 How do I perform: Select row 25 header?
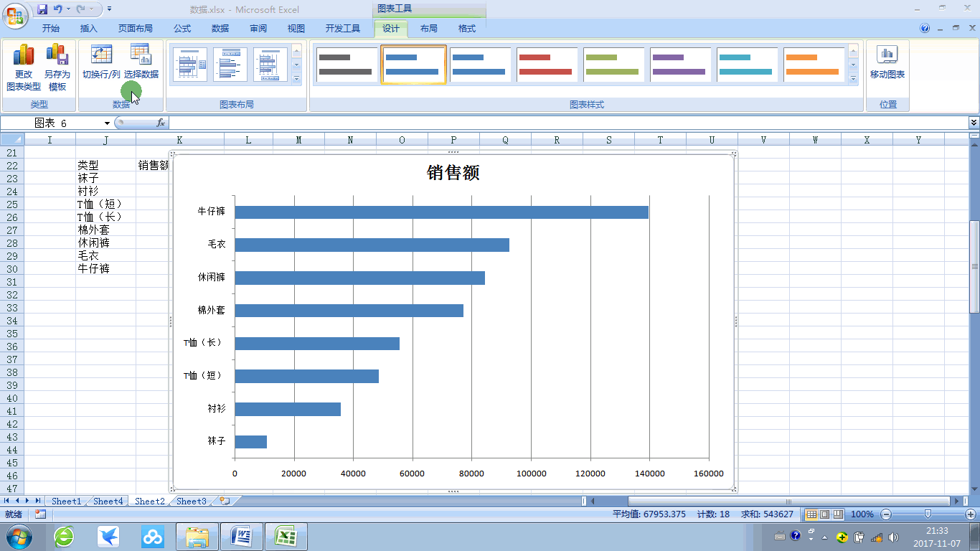click(12, 204)
